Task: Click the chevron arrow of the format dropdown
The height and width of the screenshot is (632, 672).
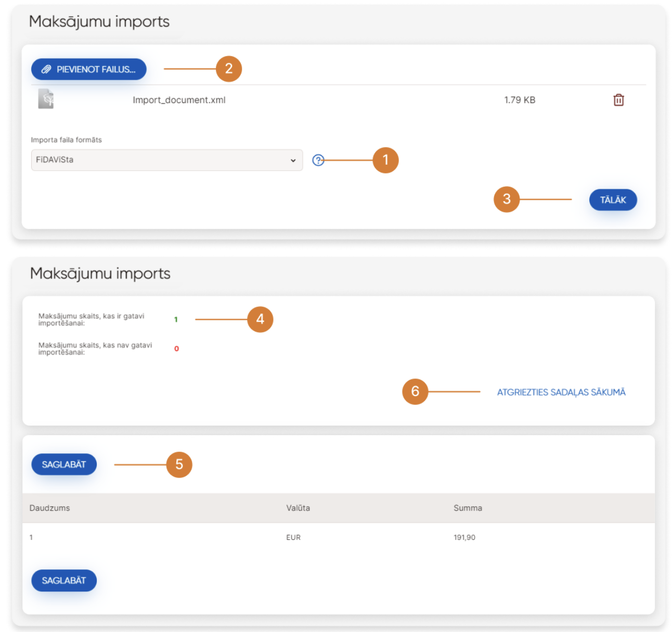Action: pyautogui.click(x=293, y=160)
